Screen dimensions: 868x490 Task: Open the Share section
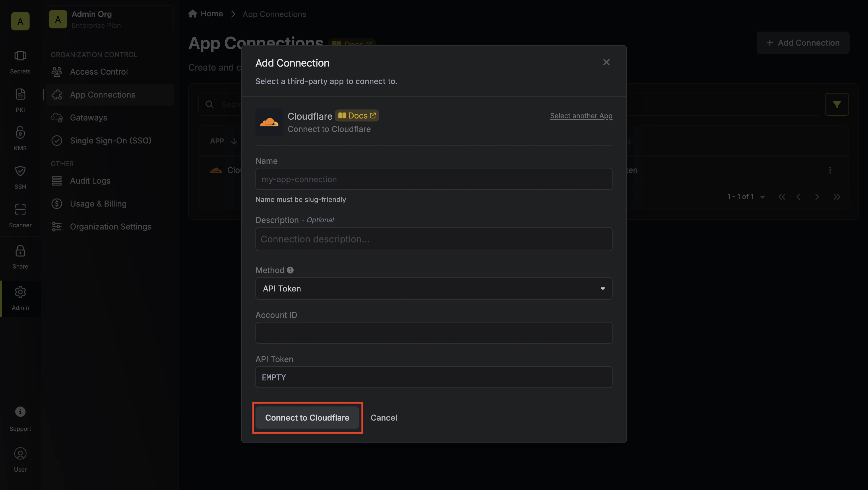click(20, 257)
